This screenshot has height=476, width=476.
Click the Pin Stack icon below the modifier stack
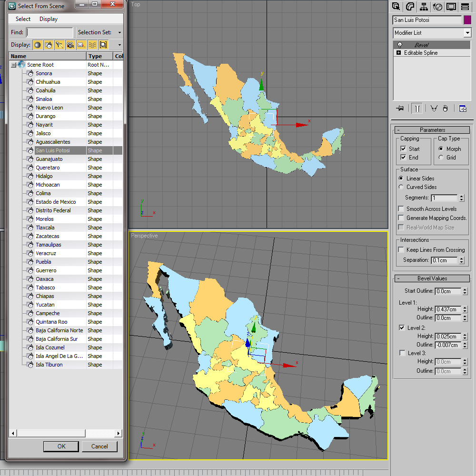point(400,108)
